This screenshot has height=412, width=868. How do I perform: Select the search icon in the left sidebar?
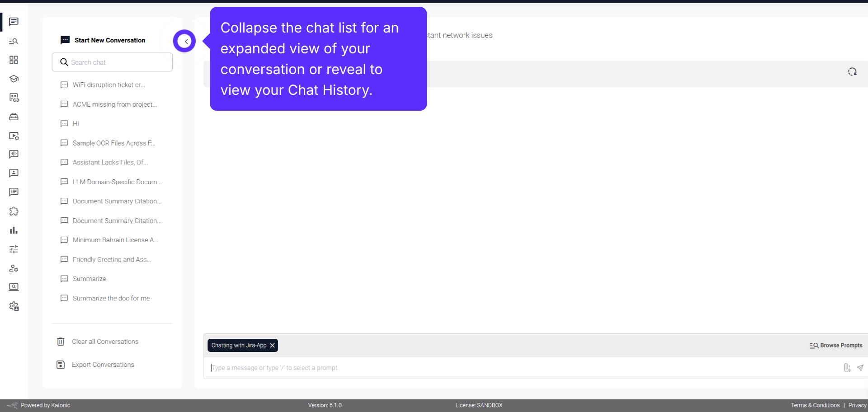pos(13,41)
